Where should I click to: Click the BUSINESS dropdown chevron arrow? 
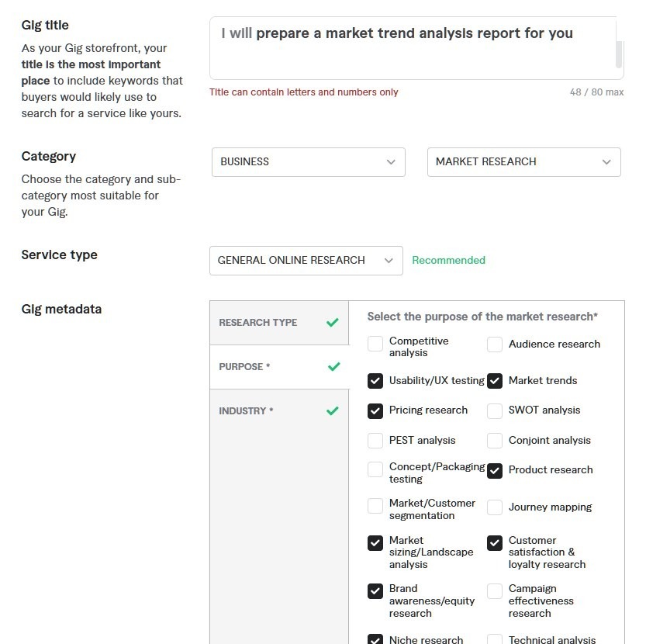tap(391, 162)
